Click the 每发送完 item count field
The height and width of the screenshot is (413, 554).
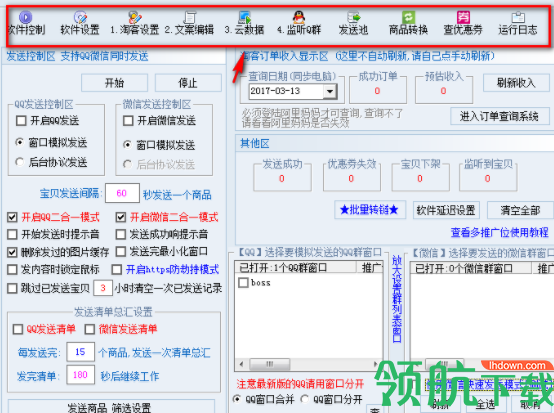[81, 352]
